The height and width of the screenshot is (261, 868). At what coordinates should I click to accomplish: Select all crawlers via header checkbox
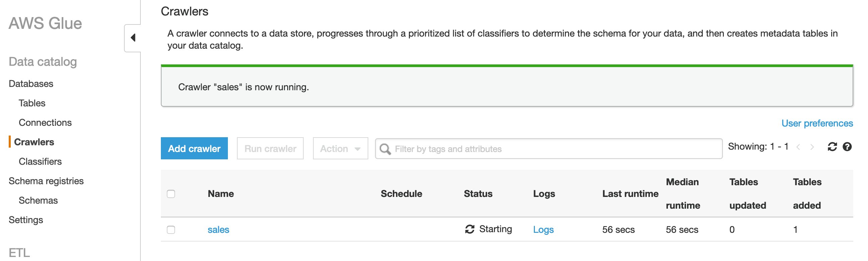pos(171,193)
